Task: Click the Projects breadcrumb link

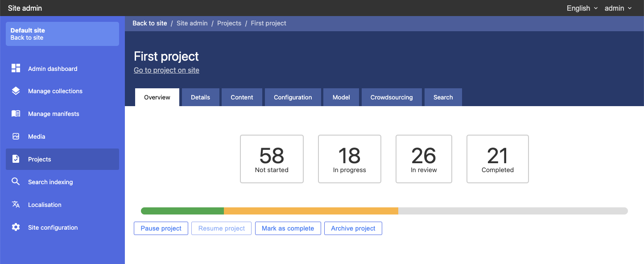Action: (229, 23)
